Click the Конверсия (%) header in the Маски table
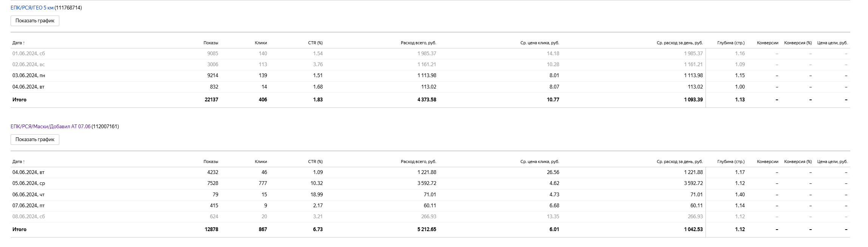The height and width of the screenshot is (247, 868). tap(798, 162)
